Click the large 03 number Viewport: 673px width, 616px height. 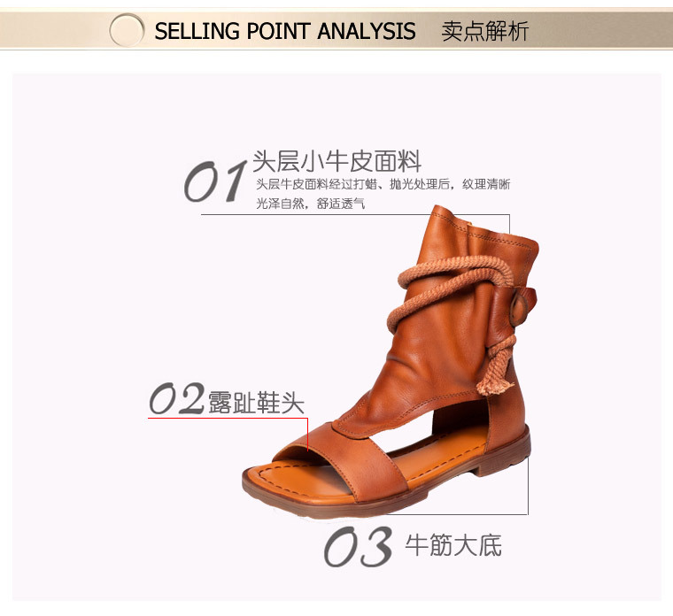(x=358, y=546)
